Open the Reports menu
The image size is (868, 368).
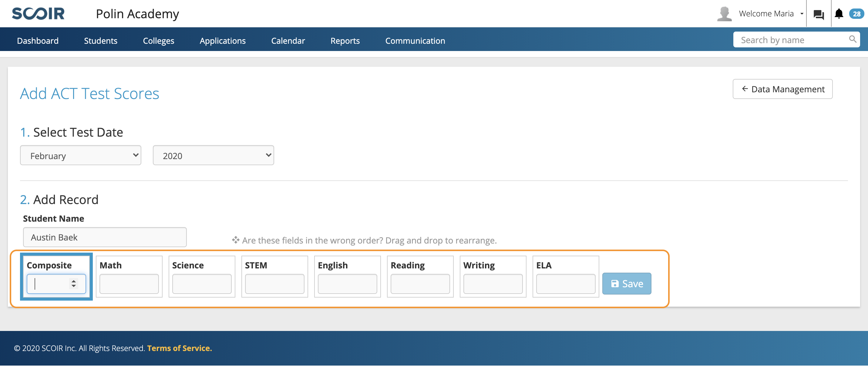tap(345, 40)
